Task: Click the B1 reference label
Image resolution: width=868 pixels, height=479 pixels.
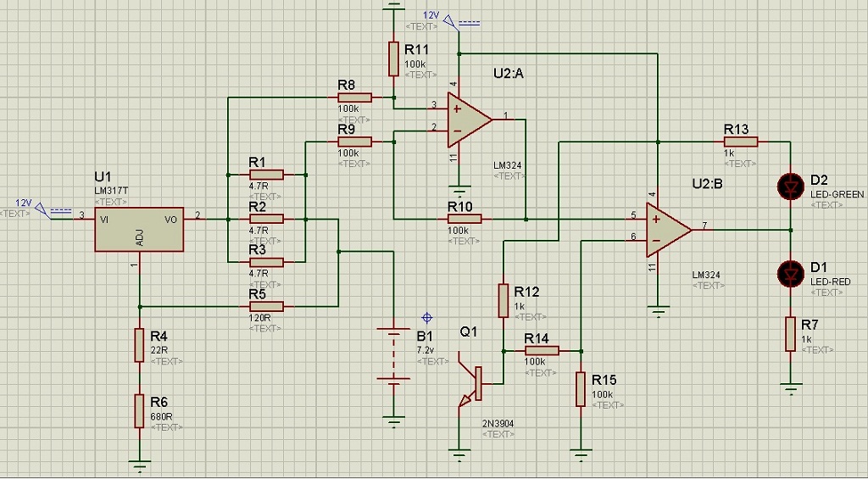Action: pyautogui.click(x=426, y=337)
